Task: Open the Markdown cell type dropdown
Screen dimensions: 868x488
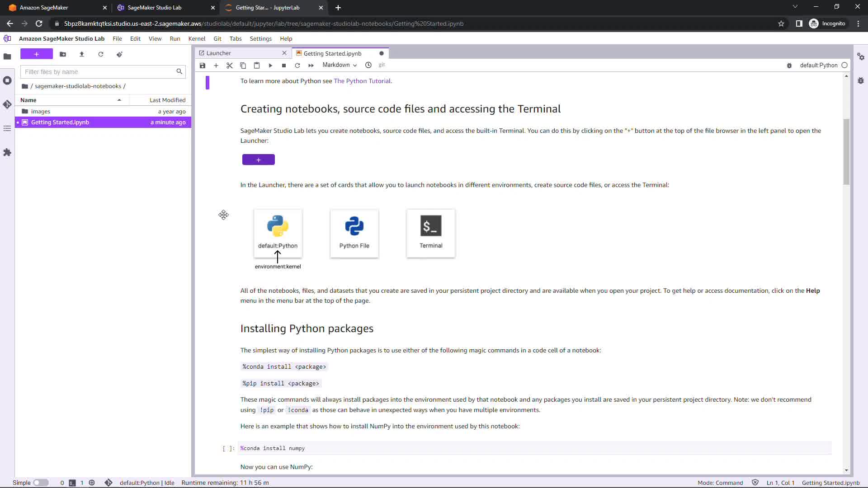Action: click(x=340, y=65)
